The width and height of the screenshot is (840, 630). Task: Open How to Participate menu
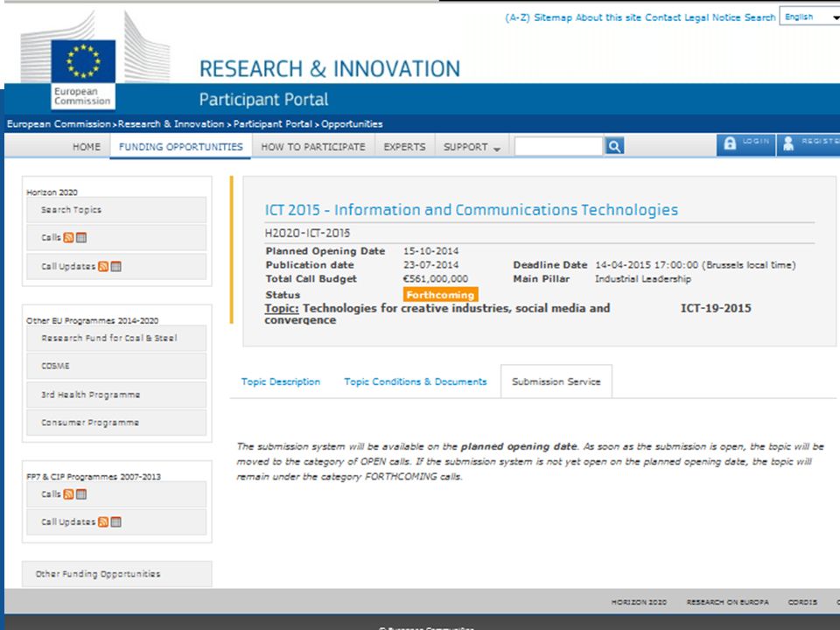(x=313, y=147)
